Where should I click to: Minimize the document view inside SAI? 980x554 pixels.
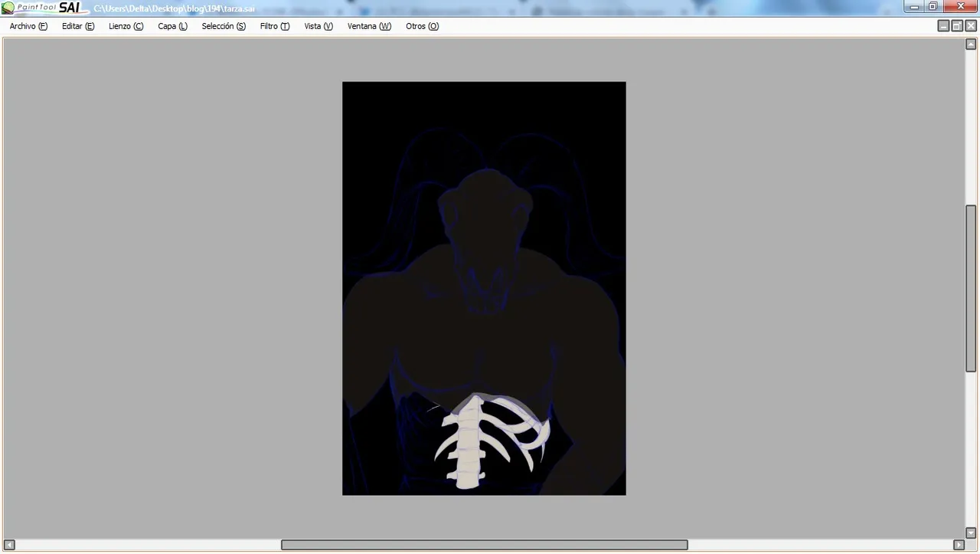tap(943, 26)
